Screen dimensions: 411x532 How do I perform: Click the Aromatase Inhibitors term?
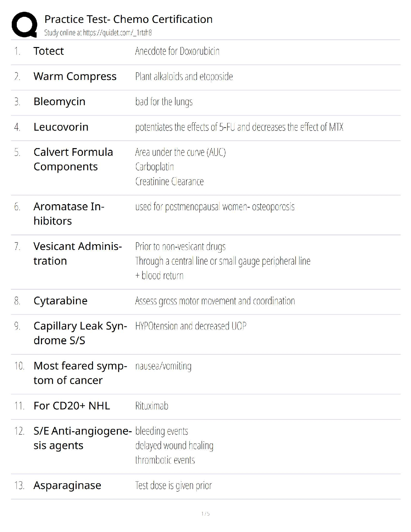[x=68, y=214]
